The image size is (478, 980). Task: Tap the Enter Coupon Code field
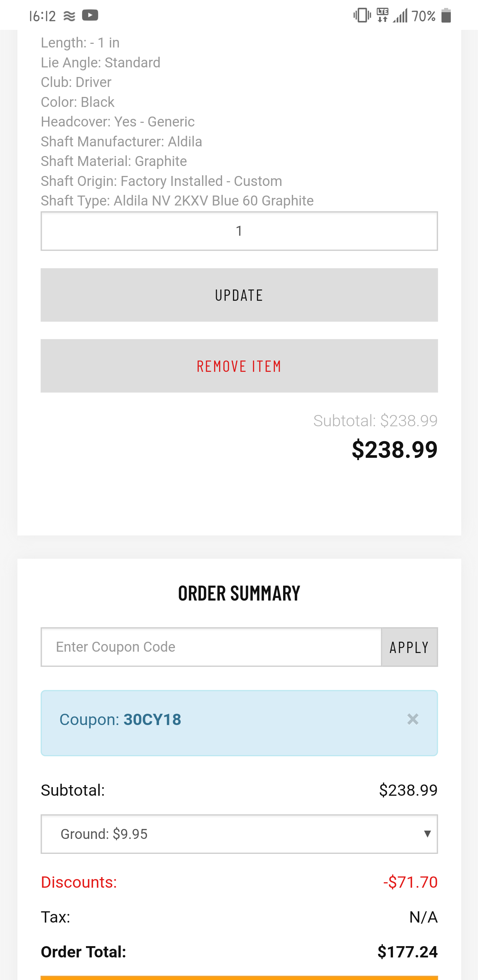211,647
